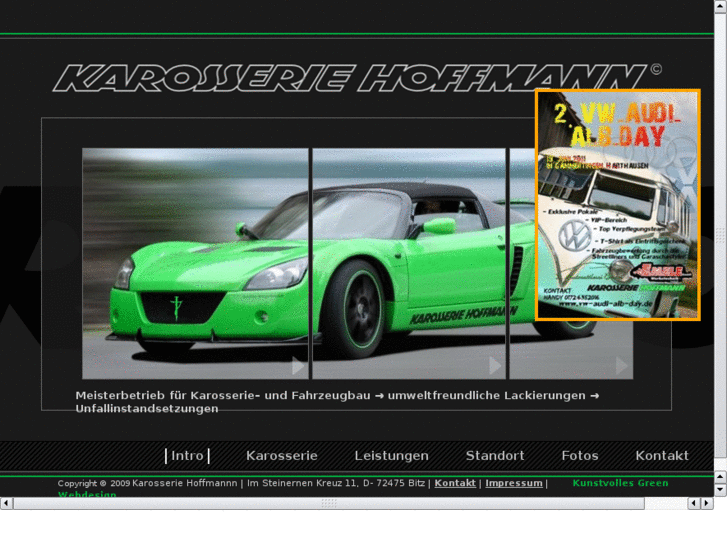Follow the underlined Kontakt footer link
The height and width of the screenshot is (545, 727).
455,483
